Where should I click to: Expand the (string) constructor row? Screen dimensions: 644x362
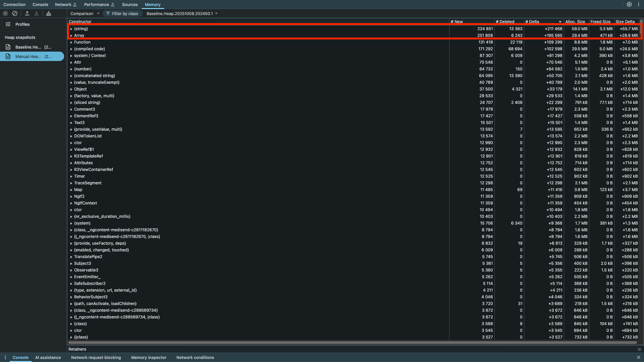coord(71,29)
